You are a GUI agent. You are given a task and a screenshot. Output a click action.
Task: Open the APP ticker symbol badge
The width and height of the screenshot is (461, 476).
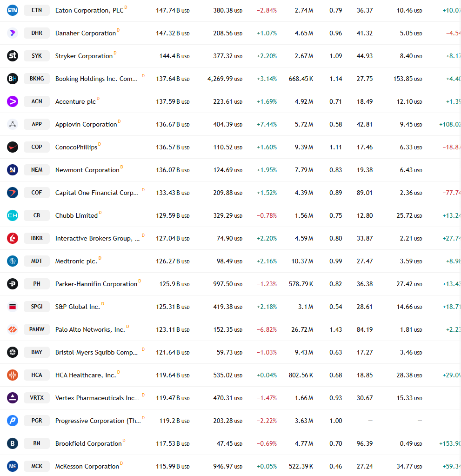coord(37,124)
